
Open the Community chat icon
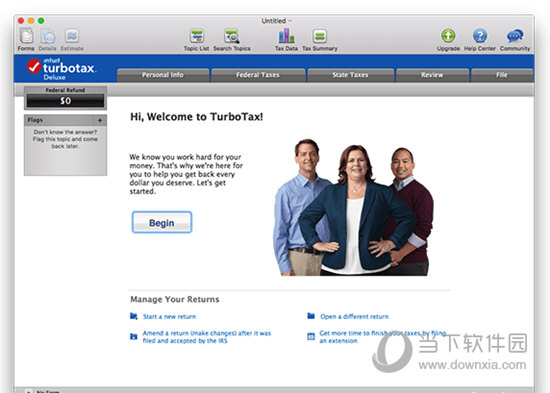click(515, 36)
